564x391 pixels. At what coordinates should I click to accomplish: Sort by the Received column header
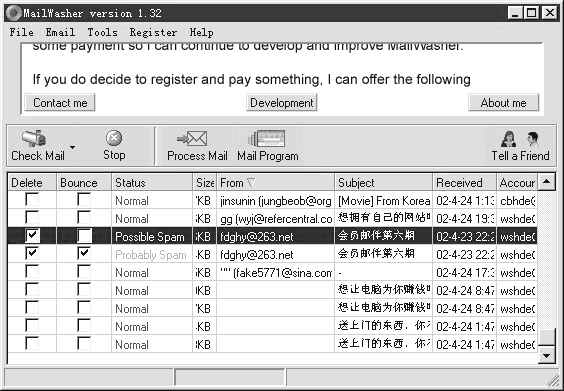tap(464, 182)
